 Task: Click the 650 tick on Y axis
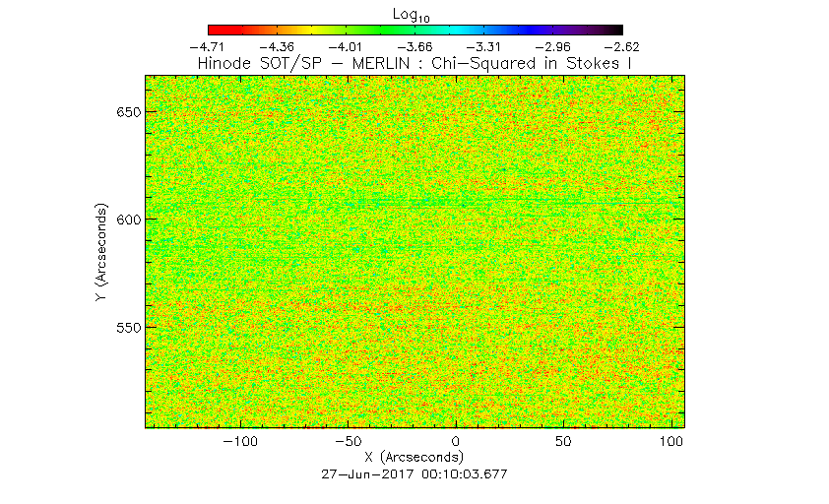point(126,111)
